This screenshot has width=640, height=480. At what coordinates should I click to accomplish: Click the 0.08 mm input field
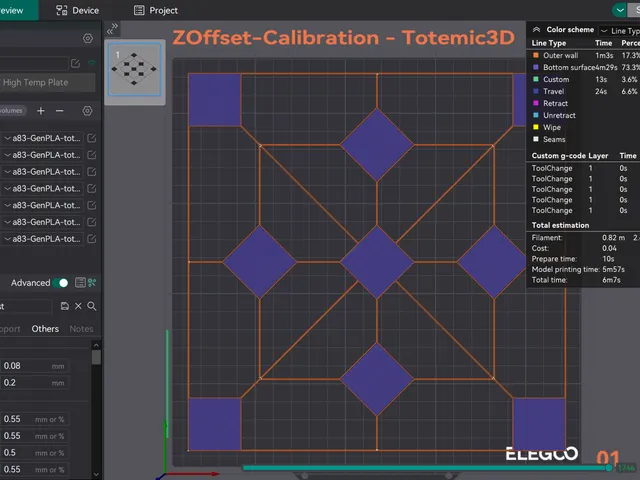[34, 366]
